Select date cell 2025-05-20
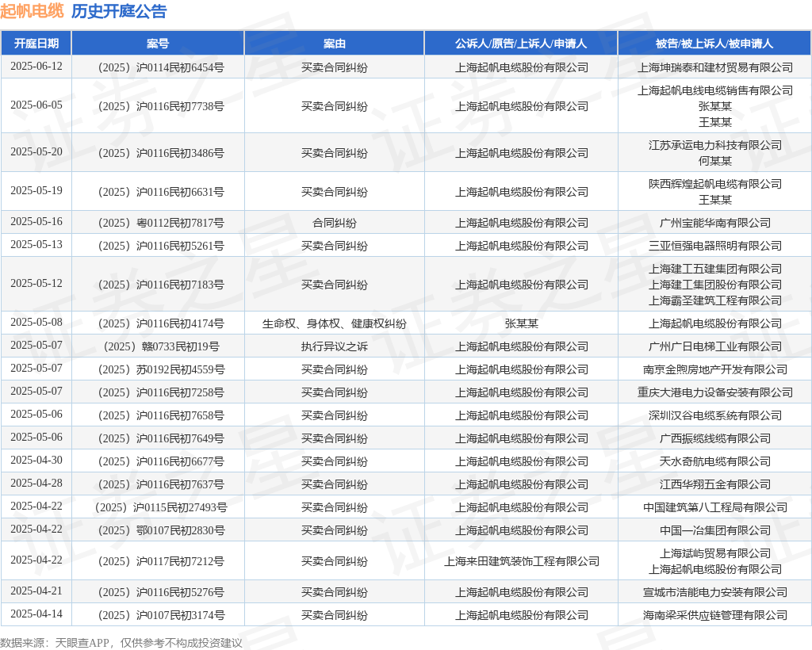812x650 pixels. [x=36, y=152]
